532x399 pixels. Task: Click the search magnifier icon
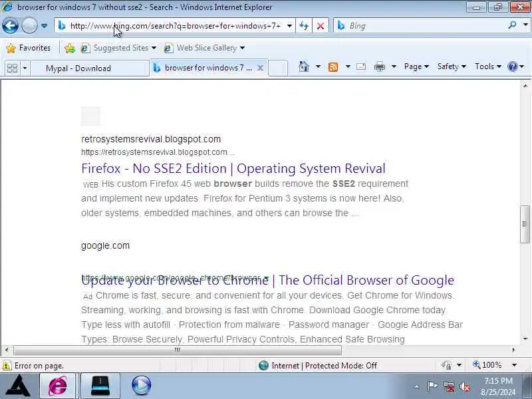click(513, 25)
